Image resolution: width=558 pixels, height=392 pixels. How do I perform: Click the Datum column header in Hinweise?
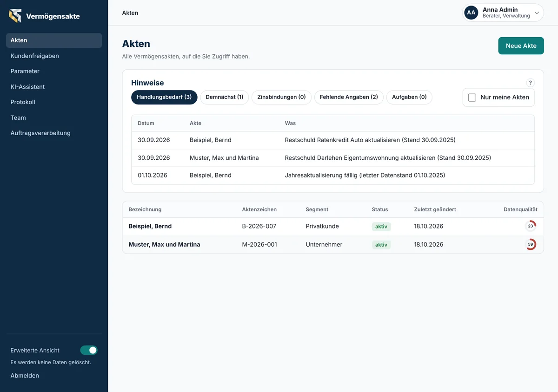[x=146, y=123]
